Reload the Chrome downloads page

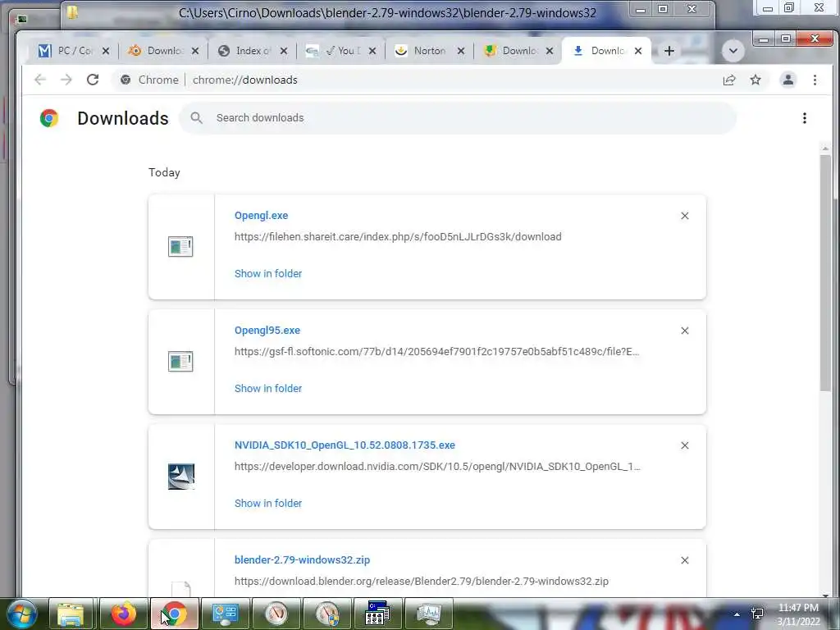tap(93, 80)
